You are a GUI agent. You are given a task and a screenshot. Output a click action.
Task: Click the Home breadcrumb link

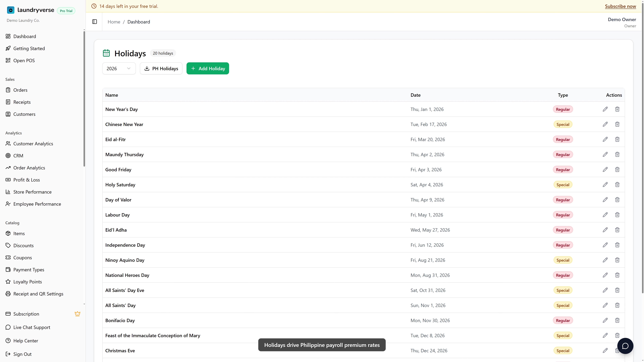pos(114,22)
